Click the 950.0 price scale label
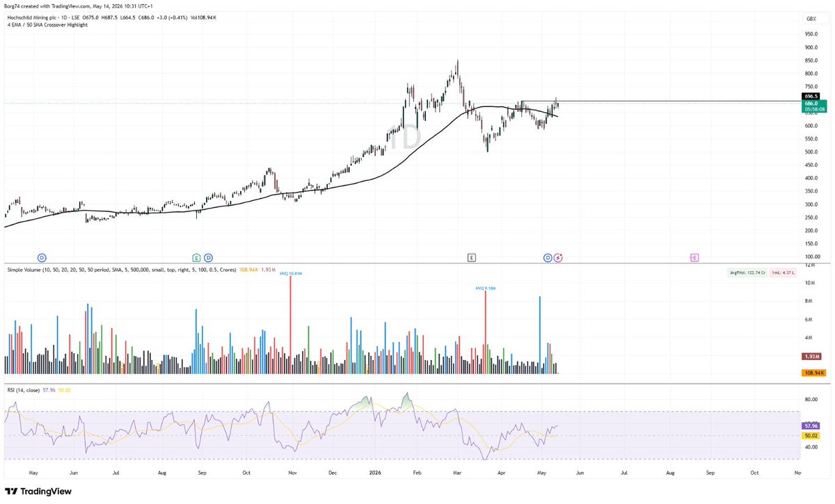This screenshot has height=504, width=835. (811, 34)
